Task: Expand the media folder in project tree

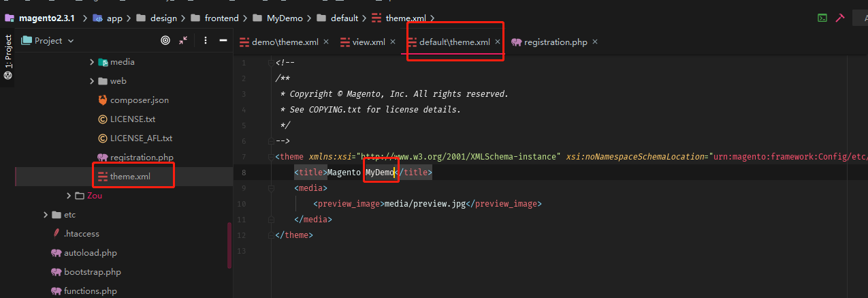Action: pos(93,62)
